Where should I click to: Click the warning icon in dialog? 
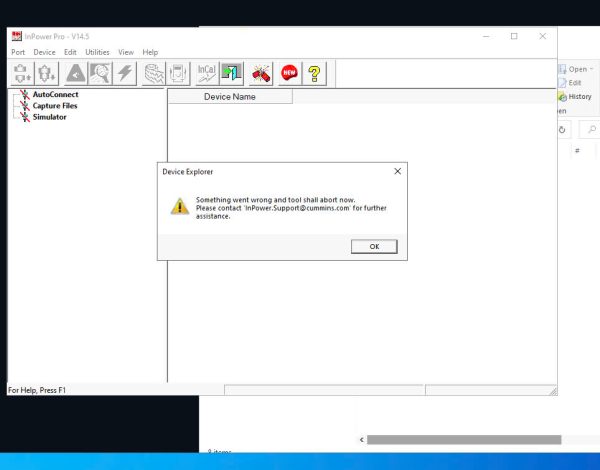tap(179, 206)
